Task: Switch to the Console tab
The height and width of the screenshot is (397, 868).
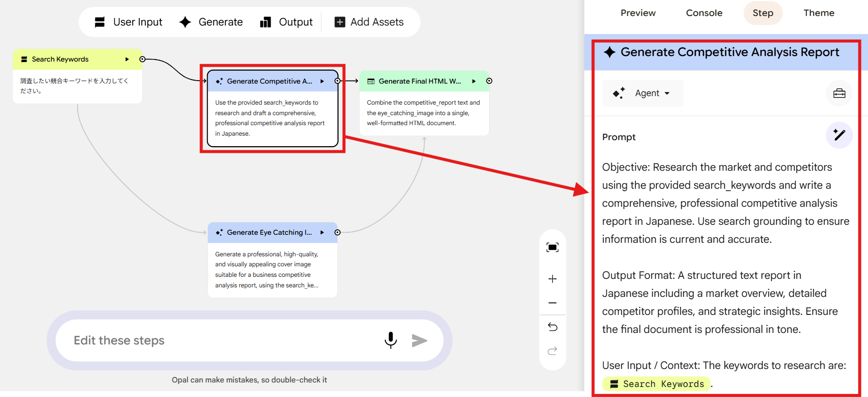Action: click(704, 13)
